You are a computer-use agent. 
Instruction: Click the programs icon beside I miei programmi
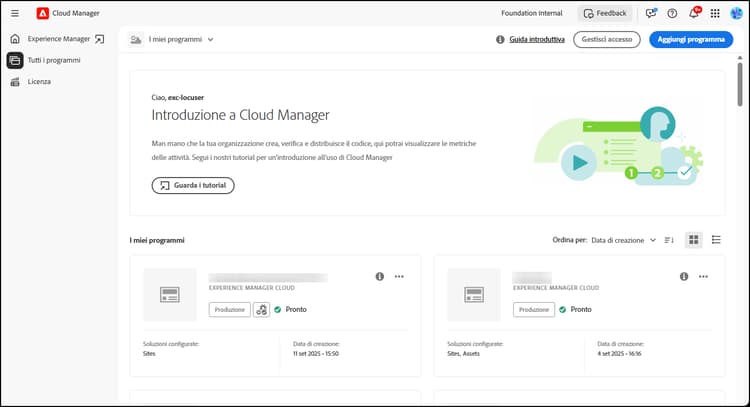(x=136, y=39)
